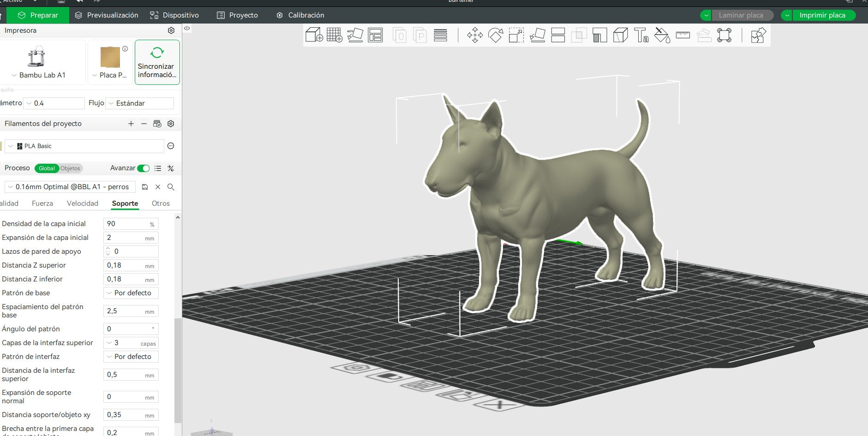Image resolution: width=868 pixels, height=436 pixels.
Task: Switch process scope to Global
Action: [x=47, y=168]
